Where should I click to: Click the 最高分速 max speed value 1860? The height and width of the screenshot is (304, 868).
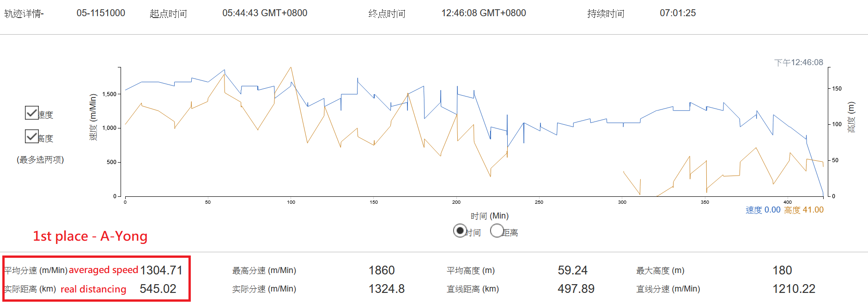(x=382, y=270)
